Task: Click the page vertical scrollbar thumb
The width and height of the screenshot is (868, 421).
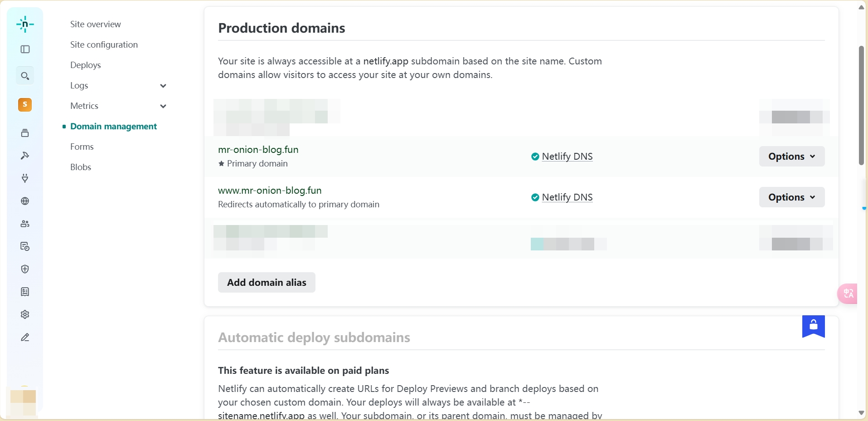Action: pyautogui.click(x=861, y=105)
